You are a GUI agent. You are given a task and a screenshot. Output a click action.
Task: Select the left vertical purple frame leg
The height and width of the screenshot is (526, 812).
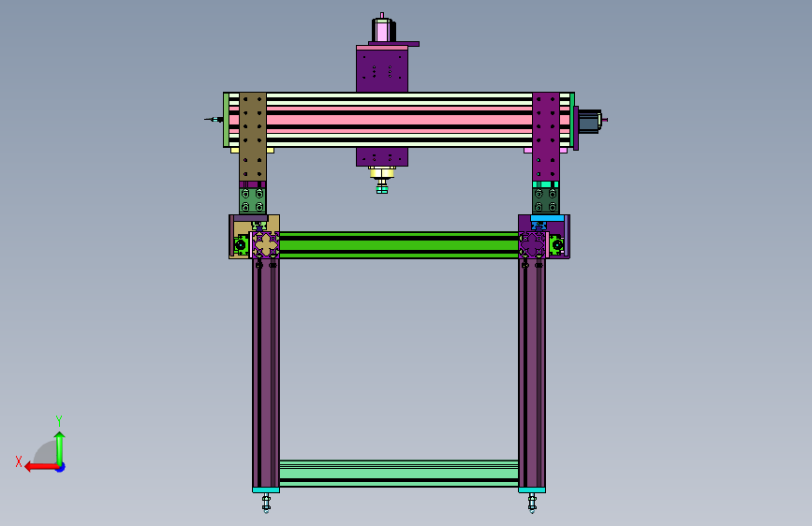[266, 373]
